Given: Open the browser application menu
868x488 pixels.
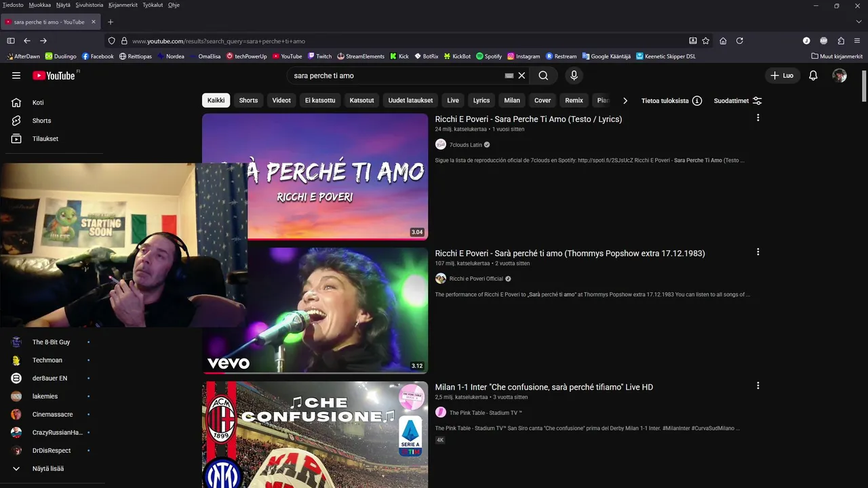Looking at the screenshot, I should (x=858, y=41).
